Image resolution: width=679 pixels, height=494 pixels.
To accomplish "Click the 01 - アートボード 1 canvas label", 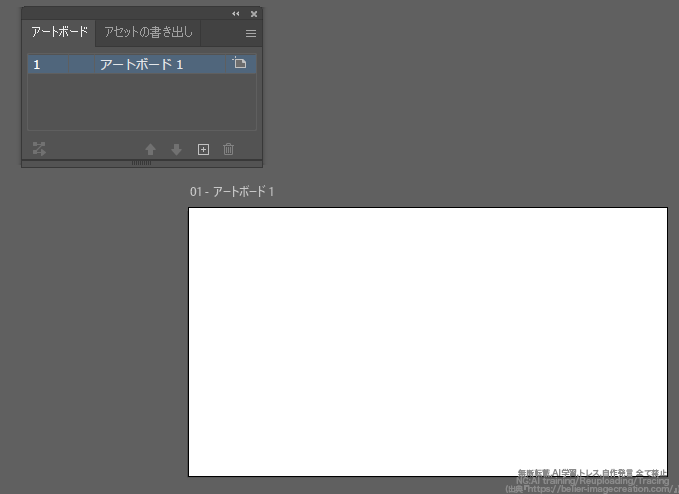I will click(x=232, y=191).
